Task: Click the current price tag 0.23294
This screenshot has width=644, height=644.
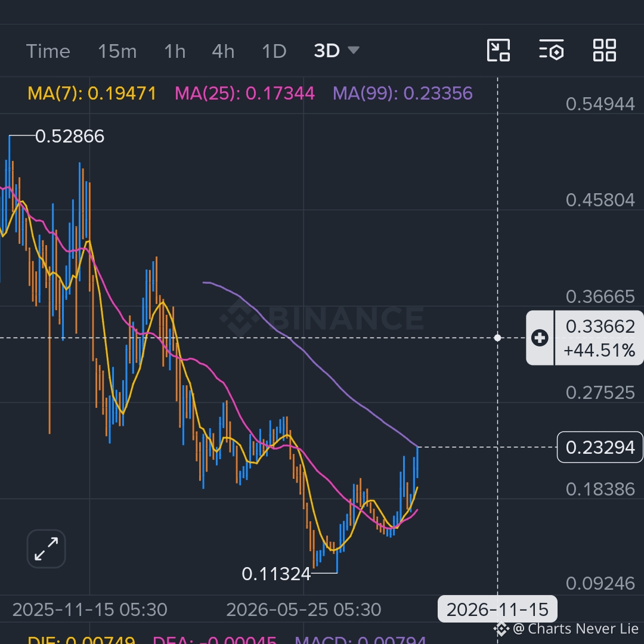Action: [x=600, y=447]
